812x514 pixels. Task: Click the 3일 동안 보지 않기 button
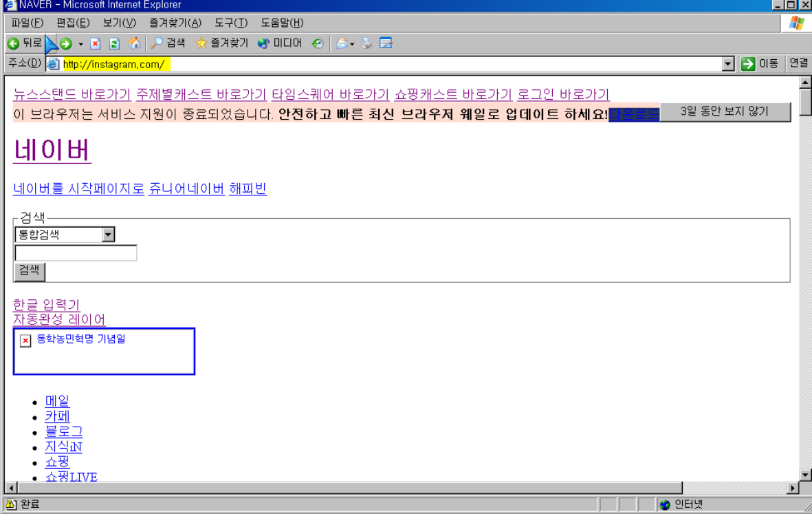[x=725, y=112]
